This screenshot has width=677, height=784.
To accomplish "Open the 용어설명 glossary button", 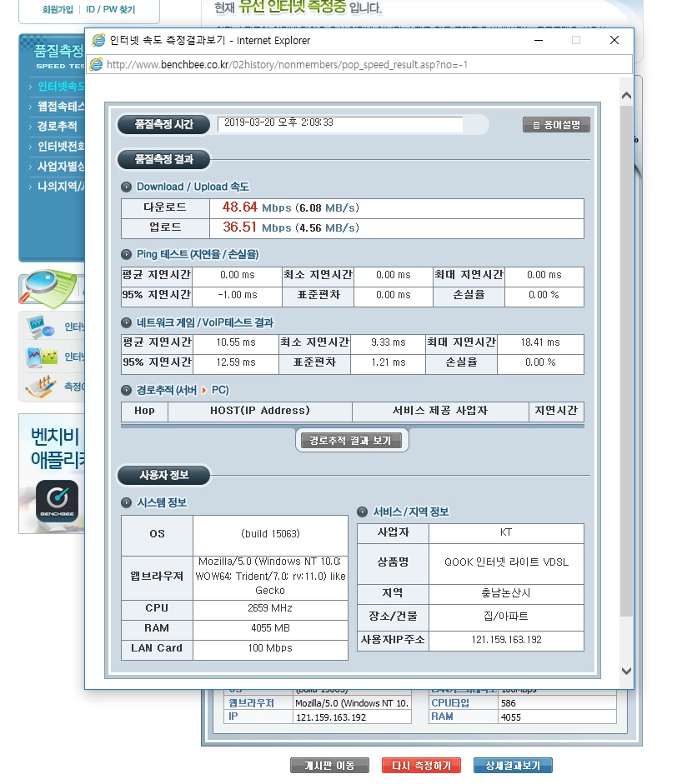I will click(556, 125).
